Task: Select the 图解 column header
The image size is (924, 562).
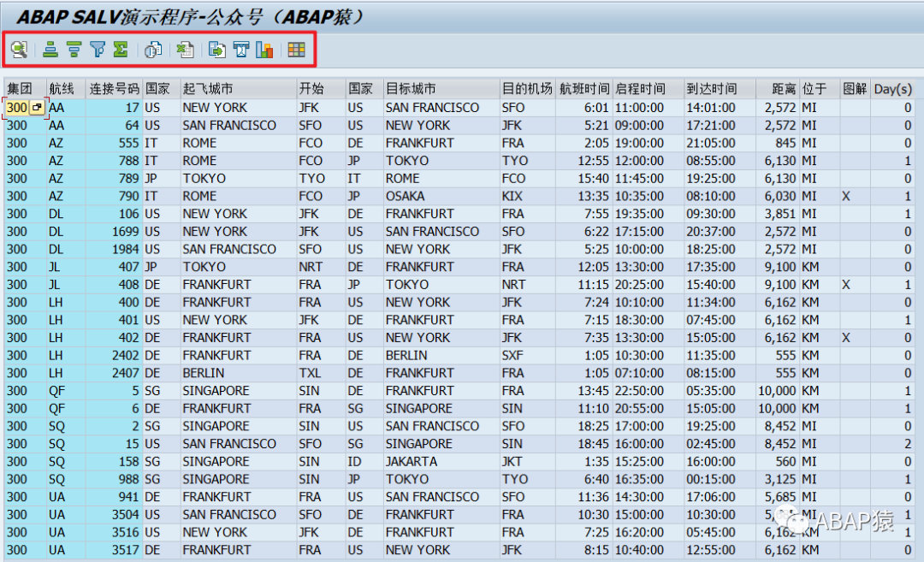Action: click(x=855, y=89)
